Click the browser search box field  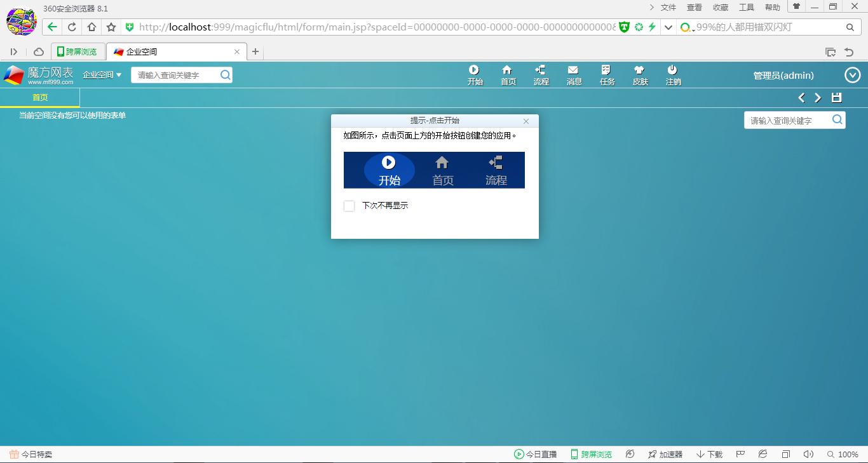(769, 27)
